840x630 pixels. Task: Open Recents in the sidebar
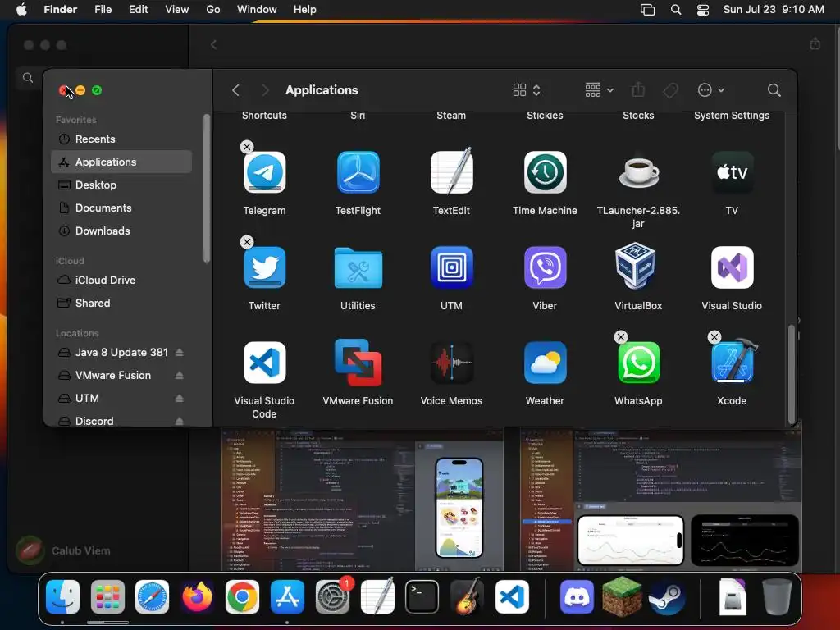click(x=121, y=139)
